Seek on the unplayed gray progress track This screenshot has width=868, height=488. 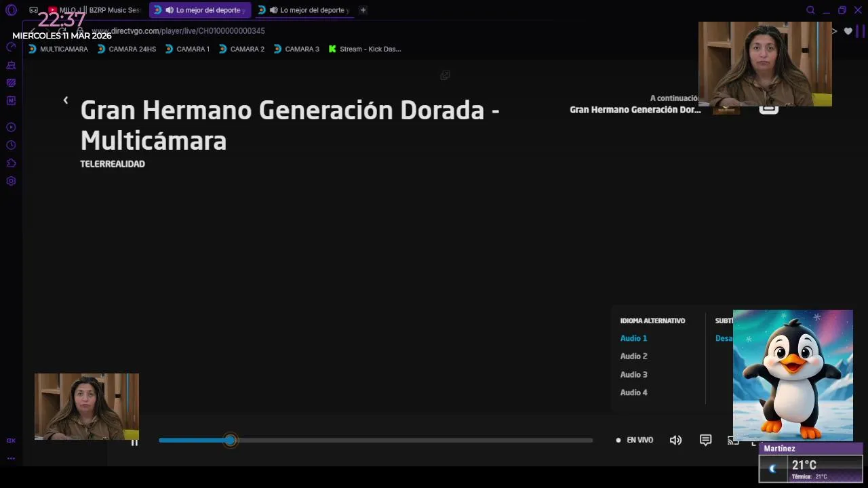pos(414,441)
